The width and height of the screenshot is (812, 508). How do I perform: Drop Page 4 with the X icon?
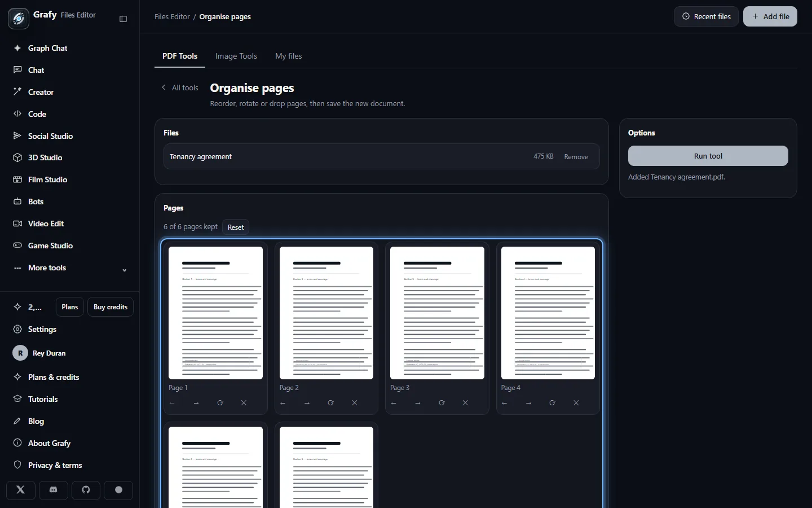(x=576, y=403)
